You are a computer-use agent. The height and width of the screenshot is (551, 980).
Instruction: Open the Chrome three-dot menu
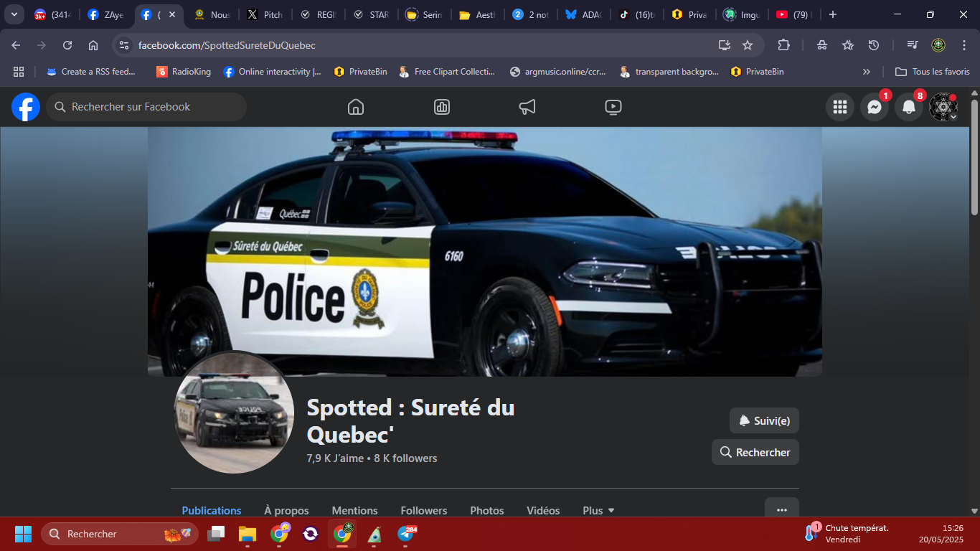point(963,45)
